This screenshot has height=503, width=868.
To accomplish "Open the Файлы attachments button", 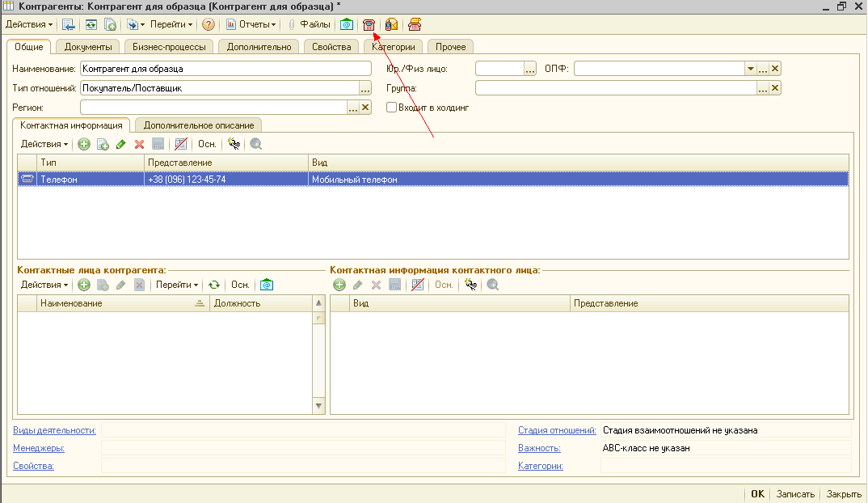I will [x=309, y=24].
